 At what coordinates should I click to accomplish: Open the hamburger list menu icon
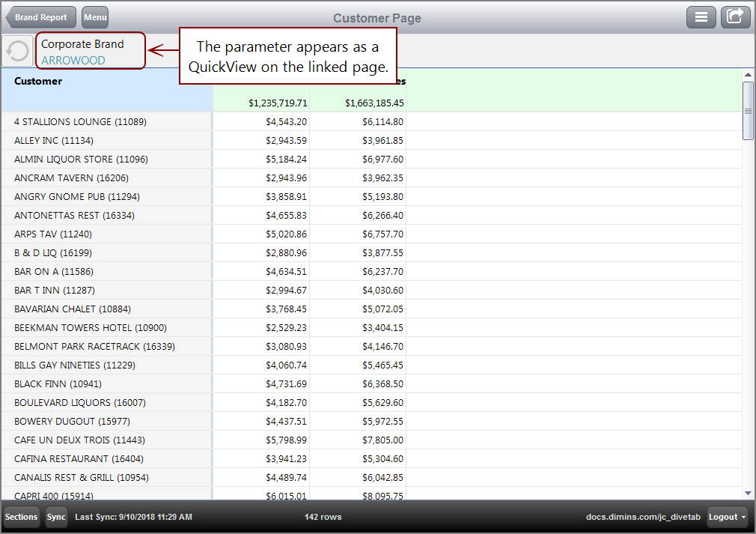pos(701,16)
